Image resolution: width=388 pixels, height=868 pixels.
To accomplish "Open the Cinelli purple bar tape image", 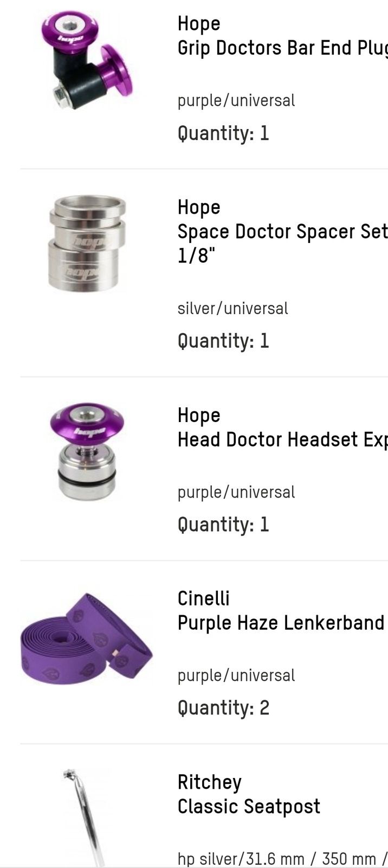I will tap(87, 639).
